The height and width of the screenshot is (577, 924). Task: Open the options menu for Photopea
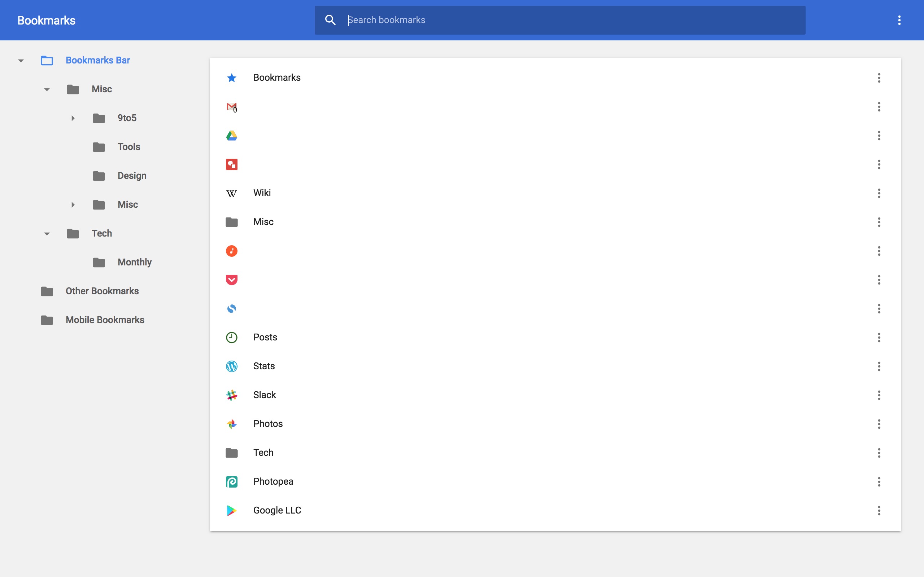(x=879, y=481)
